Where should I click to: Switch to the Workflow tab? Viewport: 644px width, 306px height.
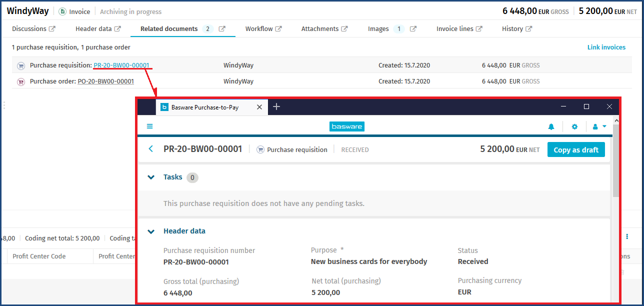click(259, 29)
